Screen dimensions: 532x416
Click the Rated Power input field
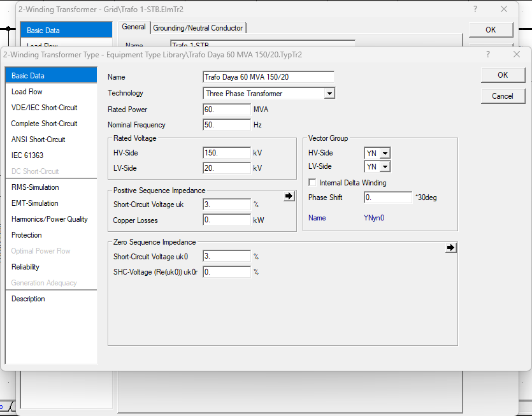(x=227, y=110)
